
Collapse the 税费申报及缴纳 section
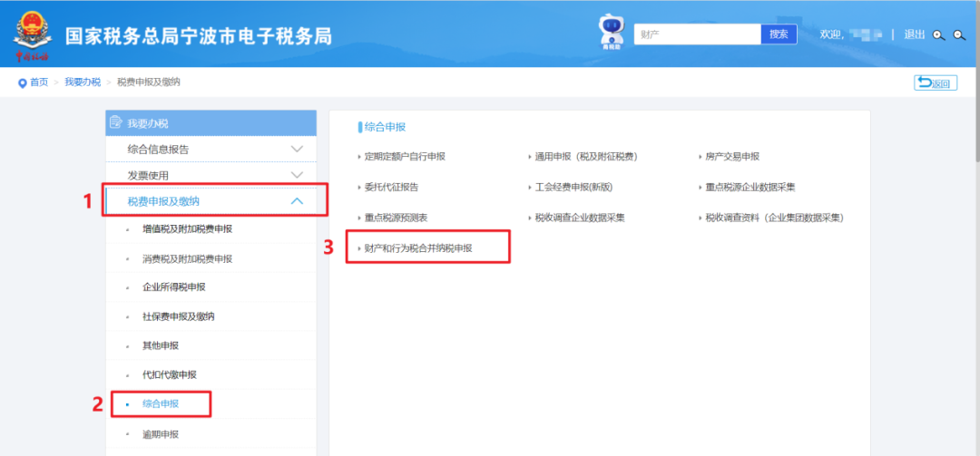297,201
